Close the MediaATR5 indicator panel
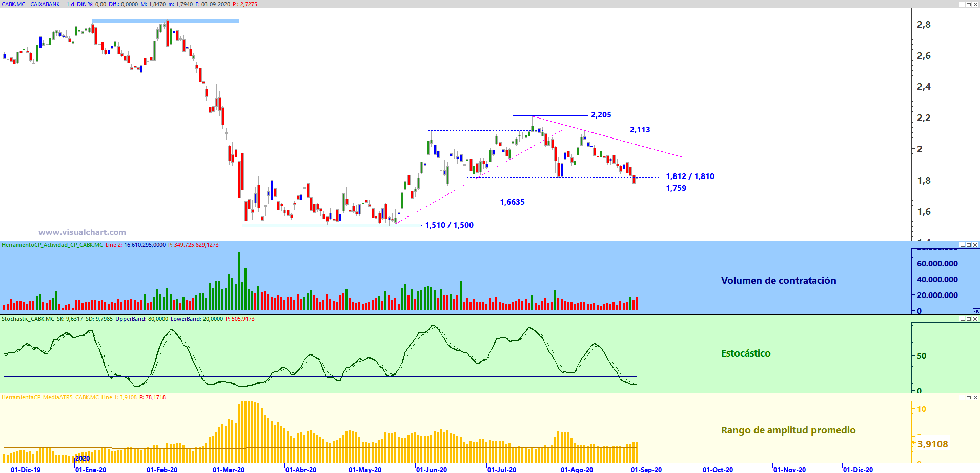 975,398
